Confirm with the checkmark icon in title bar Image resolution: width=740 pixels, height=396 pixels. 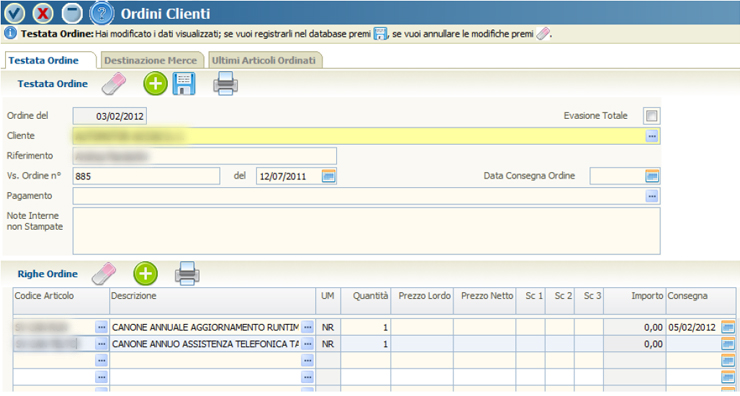(x=14, y=13)
